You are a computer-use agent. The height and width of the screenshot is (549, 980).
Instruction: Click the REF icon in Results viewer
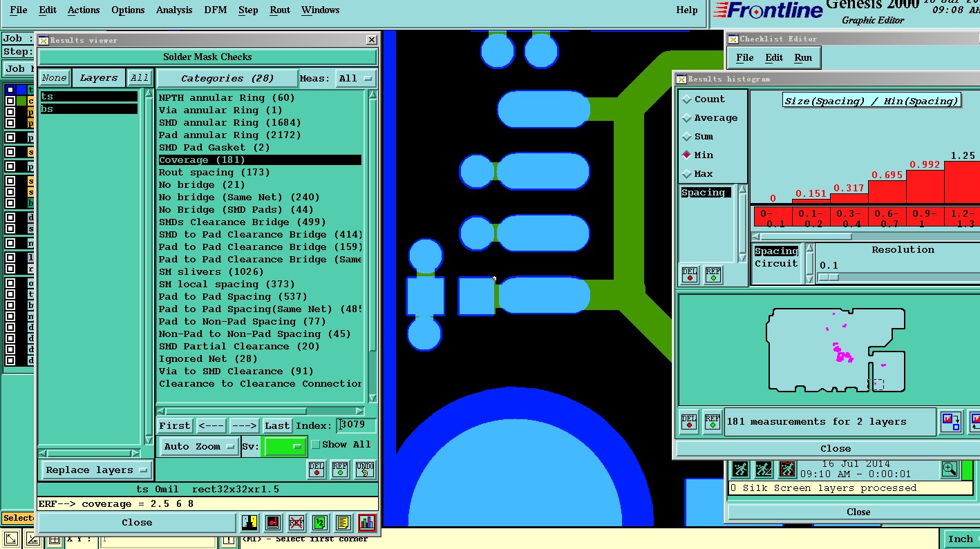[x=340, y=469]
